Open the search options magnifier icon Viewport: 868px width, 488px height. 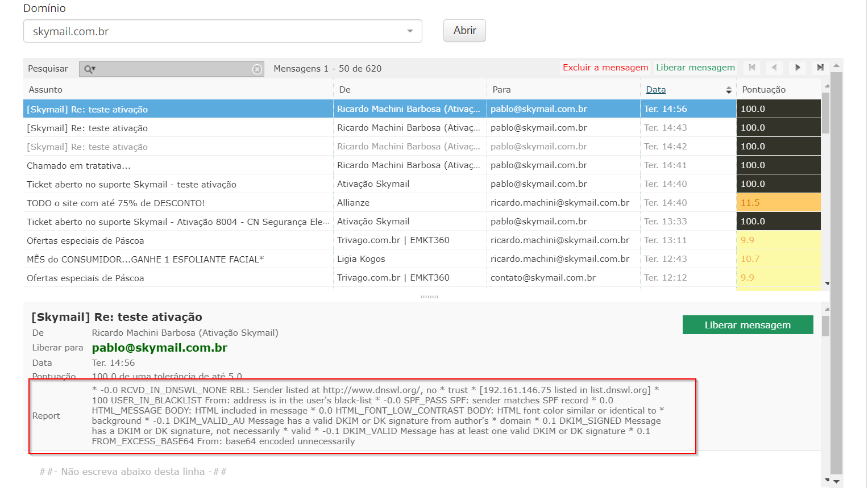(x=89, y=69)
